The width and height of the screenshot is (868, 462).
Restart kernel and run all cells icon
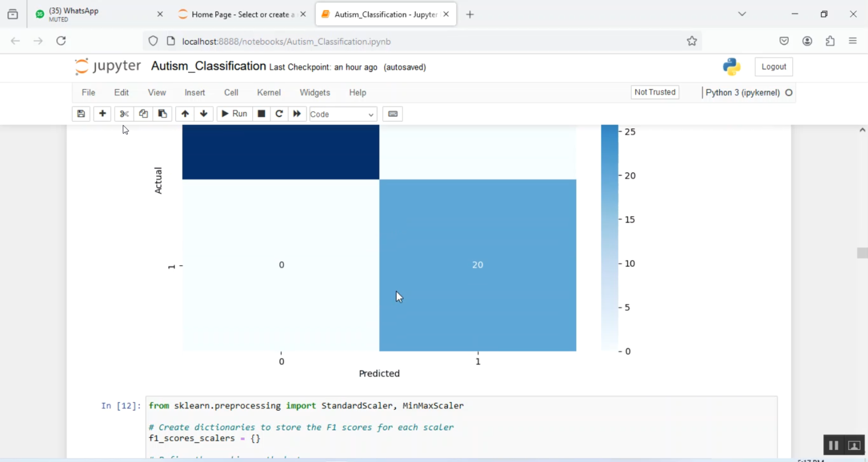pyautogui.click(x=297, y=114)
